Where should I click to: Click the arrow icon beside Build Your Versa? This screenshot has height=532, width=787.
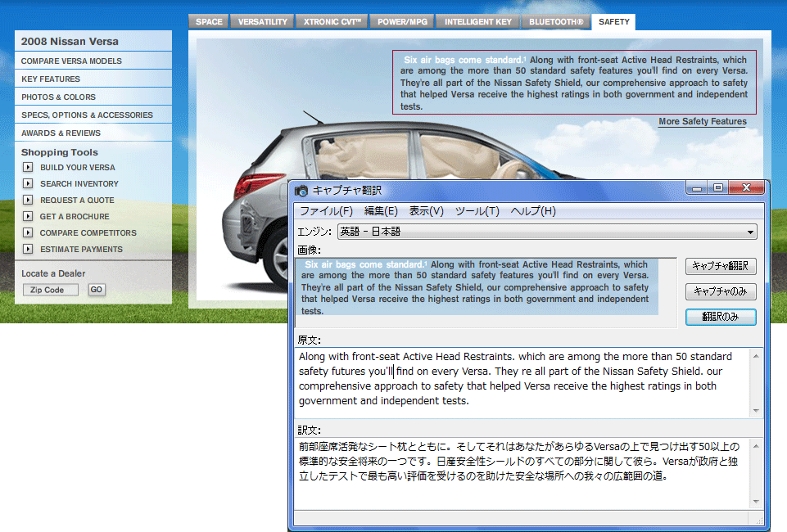pos(28,168)
